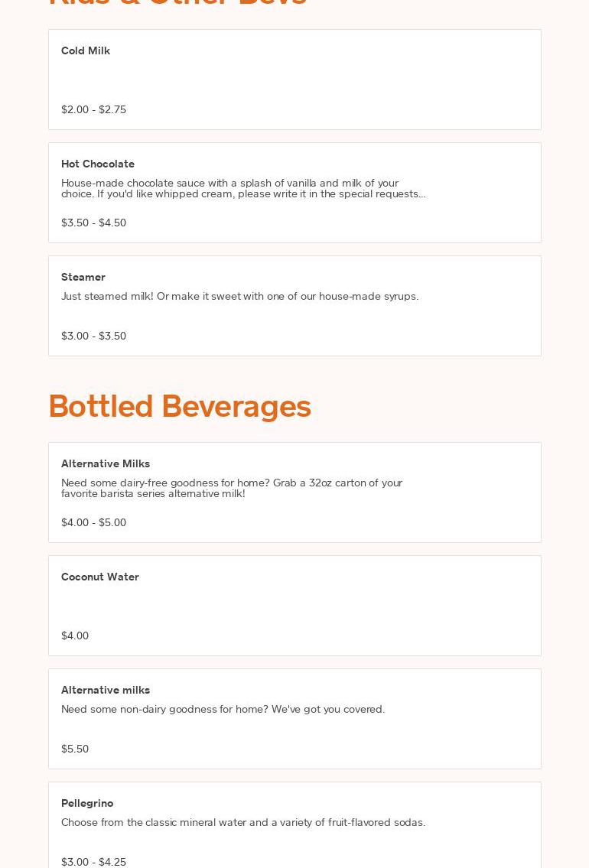Open the Pellegrino menu item
This screenshot has height=868, width=589.
click(x=87, y=803)
